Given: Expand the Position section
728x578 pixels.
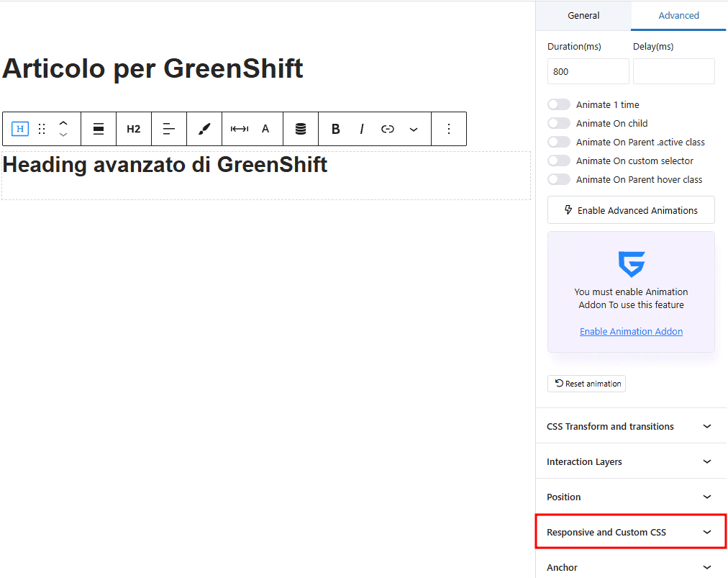Looking at the screenshot, I should (631, 497).
